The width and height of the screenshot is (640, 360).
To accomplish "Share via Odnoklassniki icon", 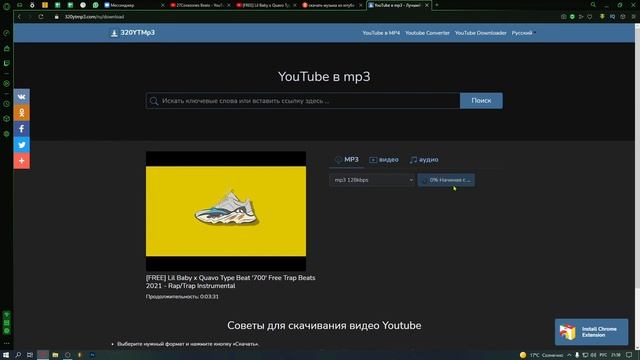I will (x=22, y=113).
